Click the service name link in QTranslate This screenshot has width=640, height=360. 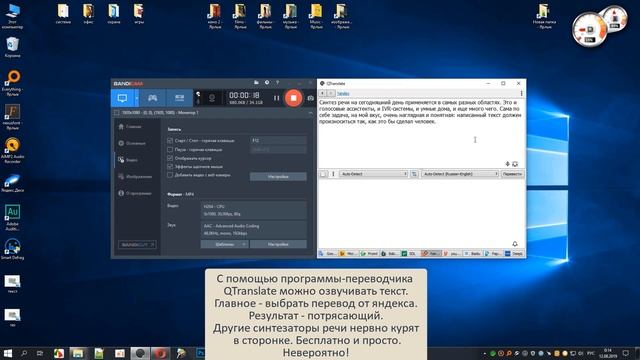point(343,93)
